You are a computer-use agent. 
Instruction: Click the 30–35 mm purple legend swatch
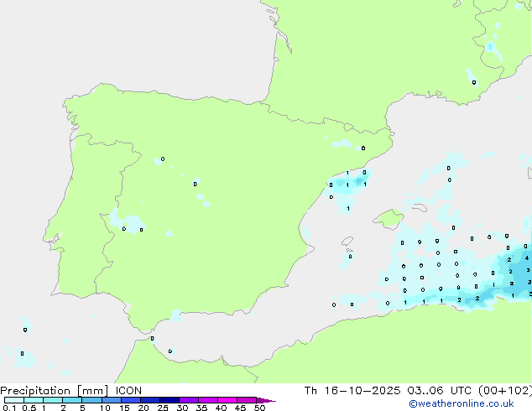(188, 400)
